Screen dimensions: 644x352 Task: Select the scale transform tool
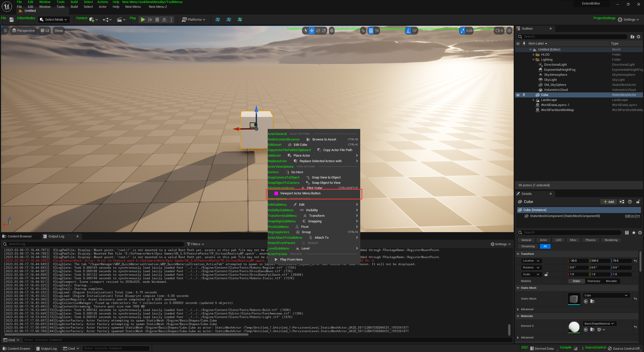click(324, 31)
